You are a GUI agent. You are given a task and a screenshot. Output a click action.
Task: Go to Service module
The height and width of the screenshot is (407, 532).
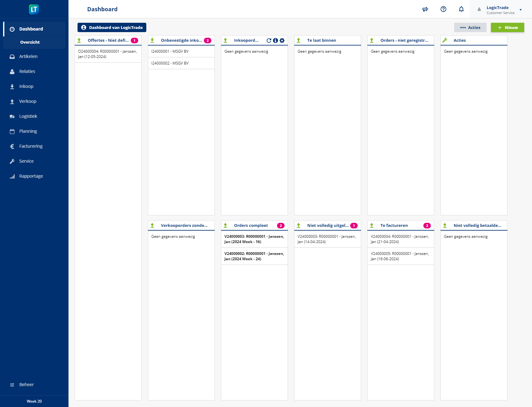click(34, 161)
